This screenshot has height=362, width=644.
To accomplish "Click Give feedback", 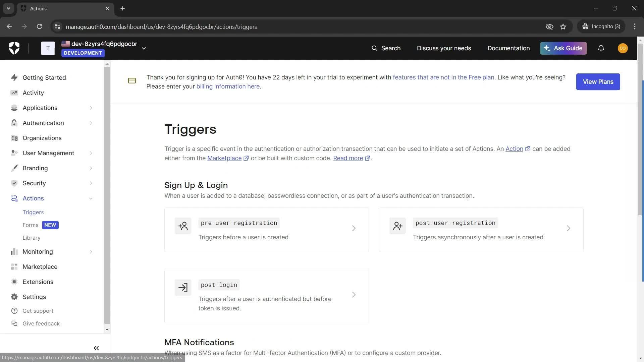I will pyautogui.click(x=41, y=324).
